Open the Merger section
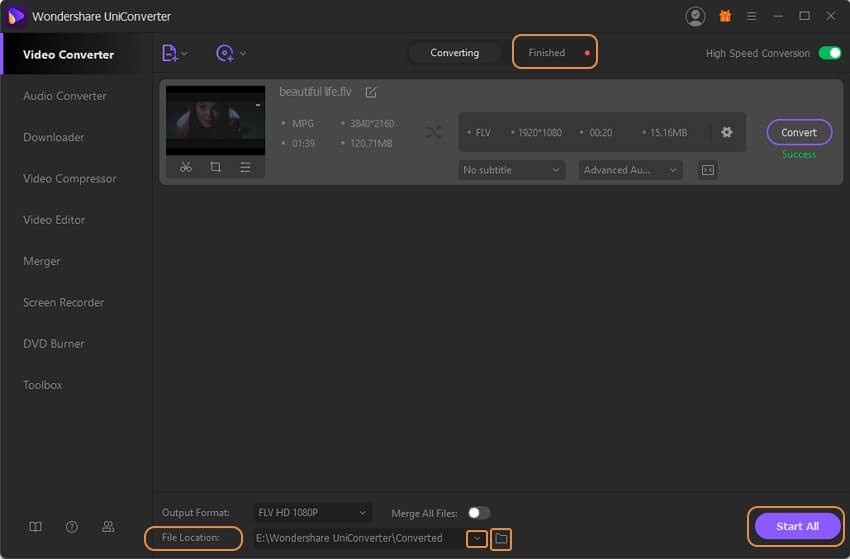This screenshot has width=850, height=559. click(42, 261)
